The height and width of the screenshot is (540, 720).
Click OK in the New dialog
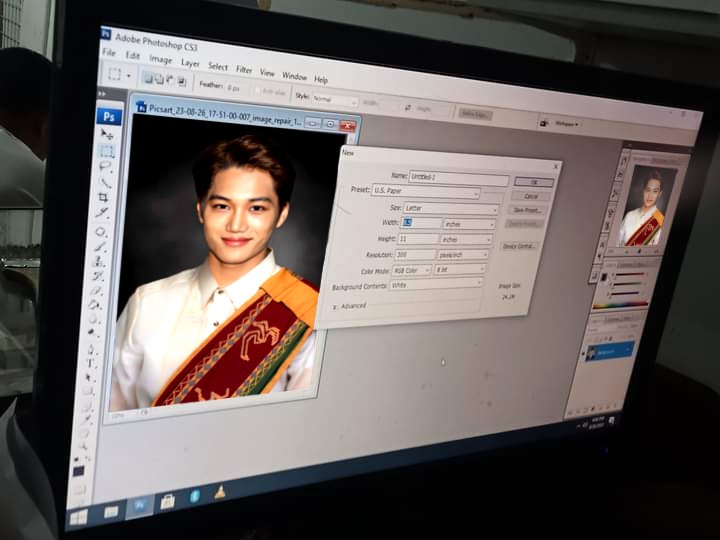coord(534,182)
